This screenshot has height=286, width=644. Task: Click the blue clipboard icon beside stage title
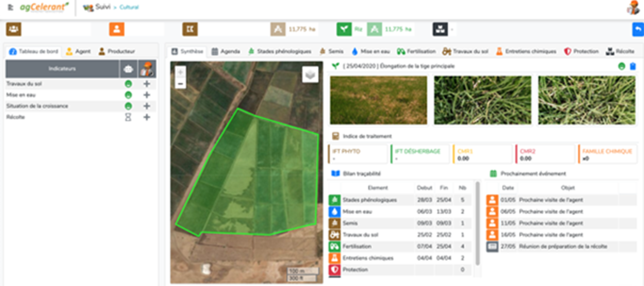633,66
